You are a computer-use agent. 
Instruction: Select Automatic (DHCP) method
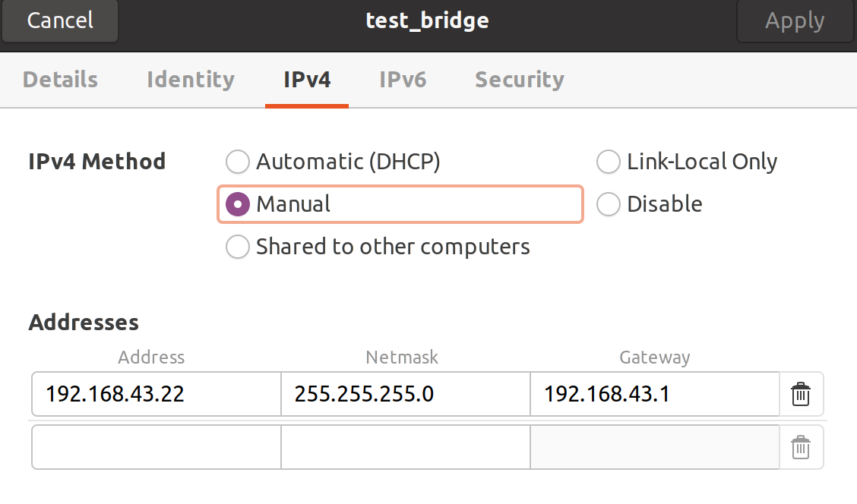click(x=238, y=162)
